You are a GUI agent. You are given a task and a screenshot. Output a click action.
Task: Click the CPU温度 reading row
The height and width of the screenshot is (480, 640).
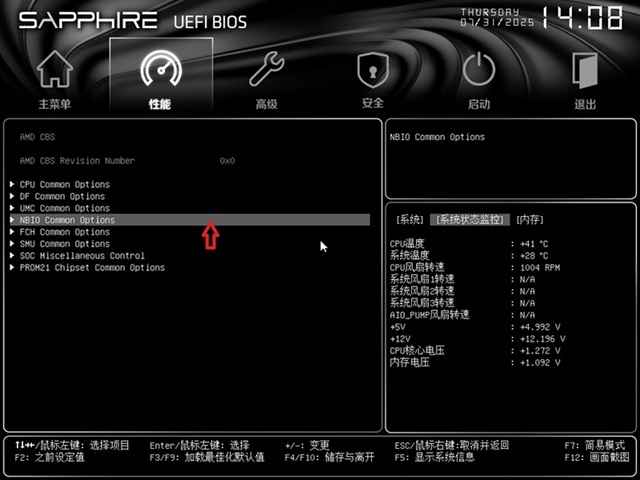pyautogui.click(x=469, y=244)
